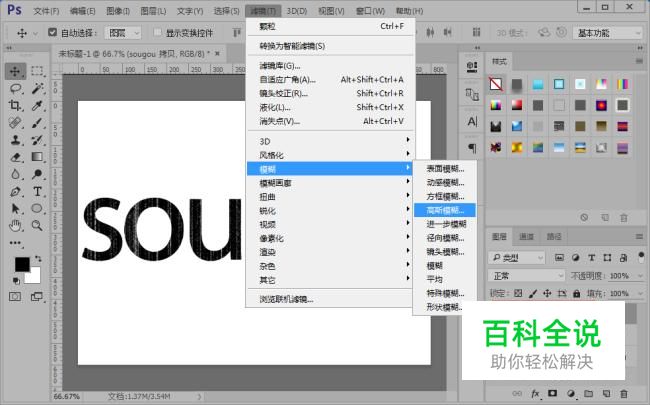Select the Ellipse shape tool
Image resolution: width=650 pixels, height=405 pixels.
click(37, 209)
